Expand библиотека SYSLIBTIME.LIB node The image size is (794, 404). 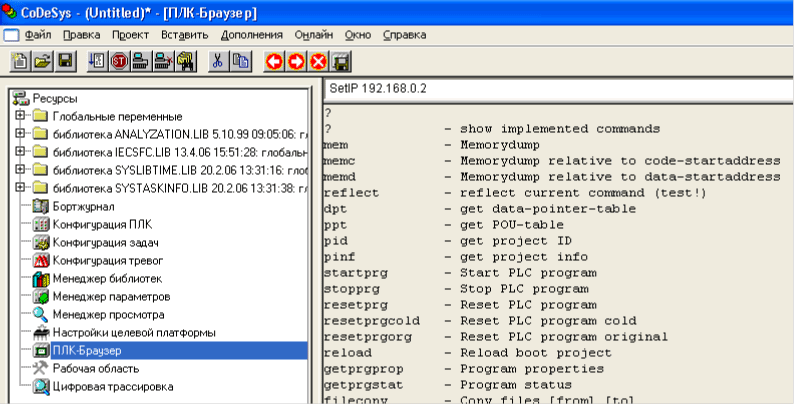(20, 170)
